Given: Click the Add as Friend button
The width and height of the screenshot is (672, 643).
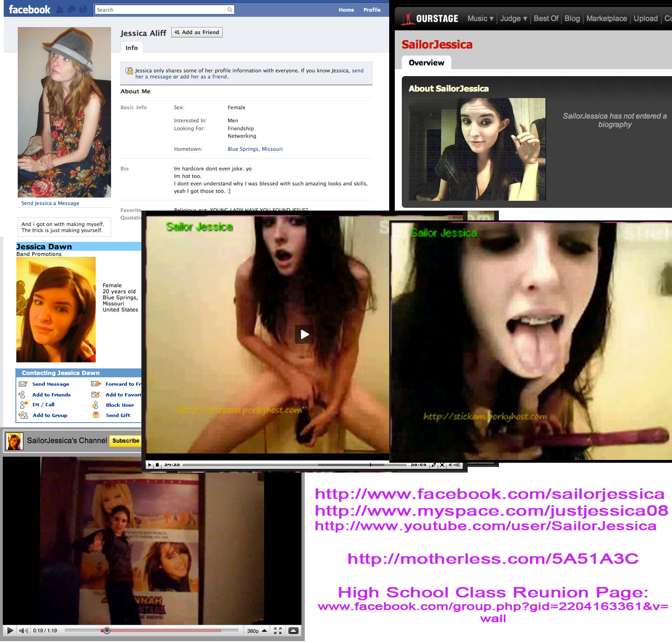Looking at the screenshot, I should (x=196, y=32).
